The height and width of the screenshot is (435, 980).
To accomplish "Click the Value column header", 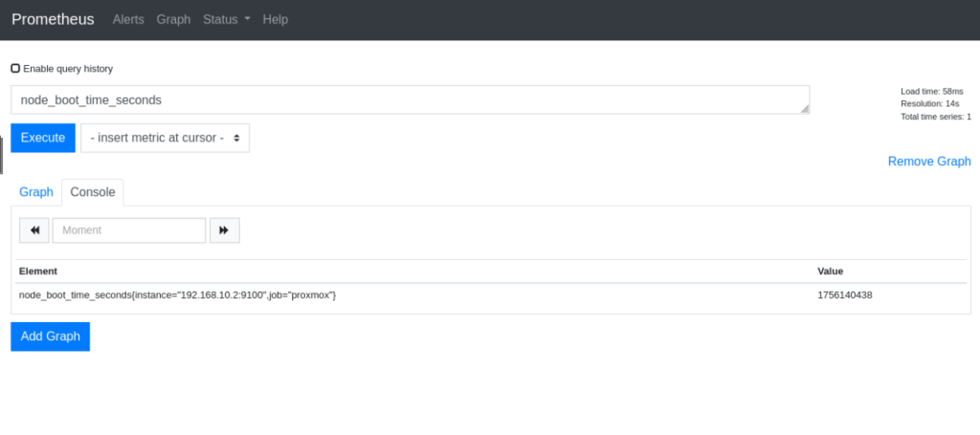I will pos(830,272).
